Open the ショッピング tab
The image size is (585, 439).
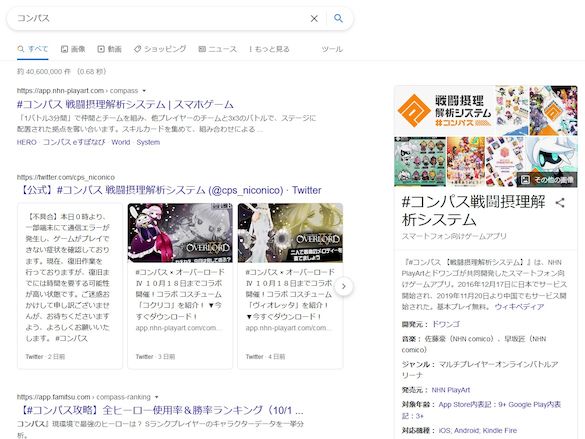(160, 49)
